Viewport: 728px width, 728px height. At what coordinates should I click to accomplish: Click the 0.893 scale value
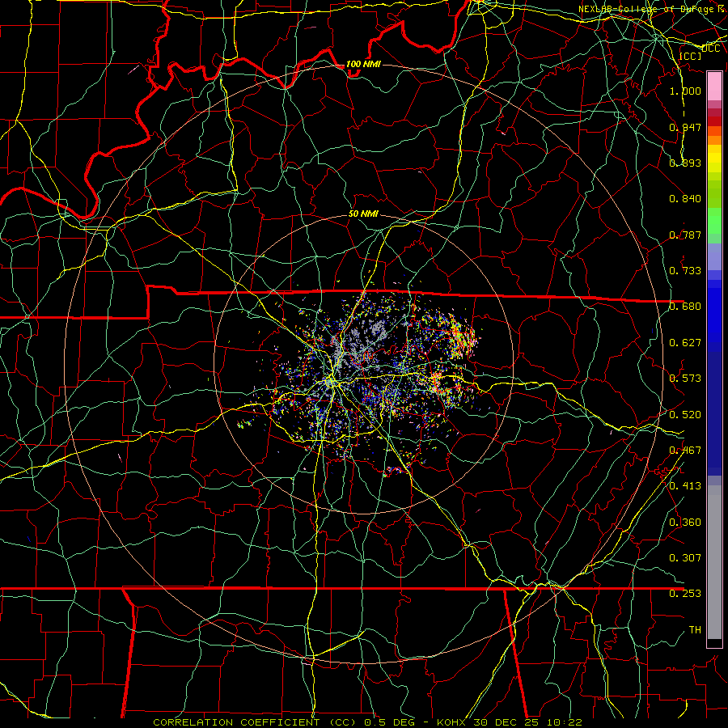click(685, 163)
